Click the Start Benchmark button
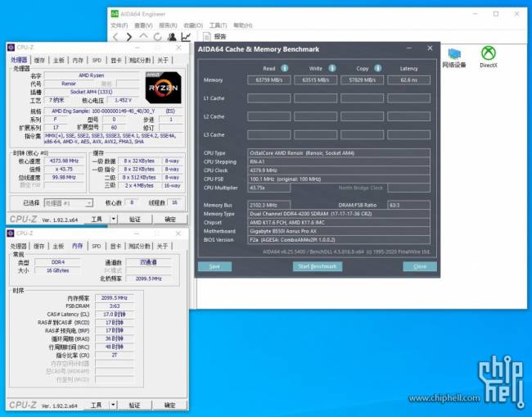Viewport: 532px width, 417px height. [317, 266]
